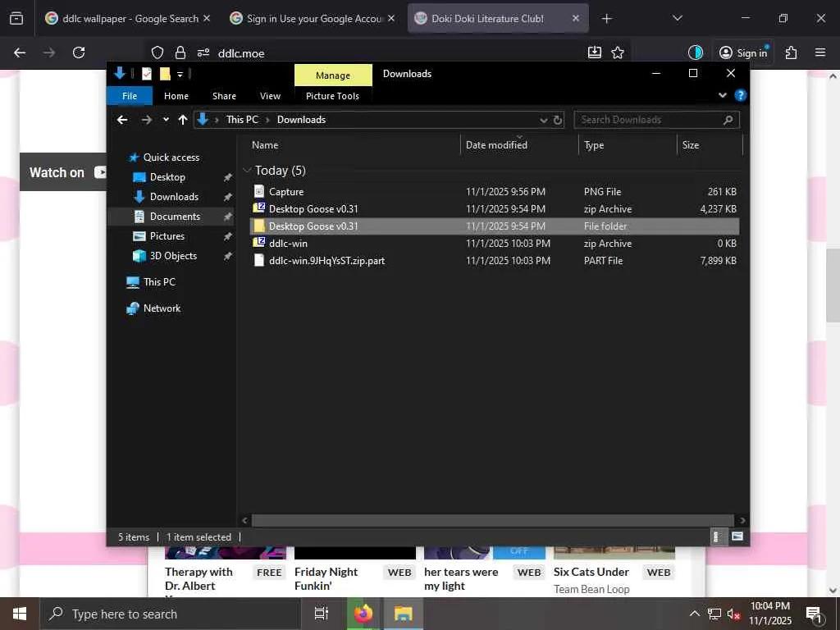The width and height of the screenshot is (840, 630).
Task: Show hidden system tray icons
Action: coord(694,614)
